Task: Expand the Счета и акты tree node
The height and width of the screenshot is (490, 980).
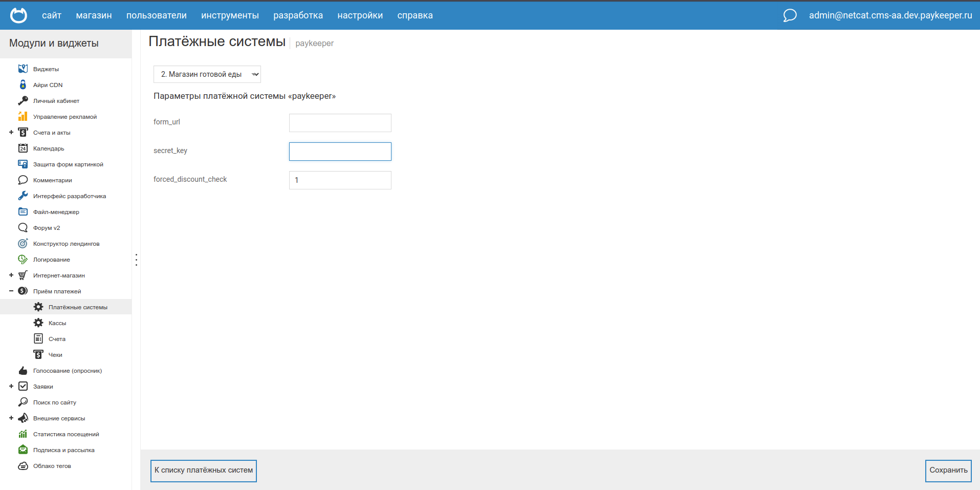Action: (11, 132)
